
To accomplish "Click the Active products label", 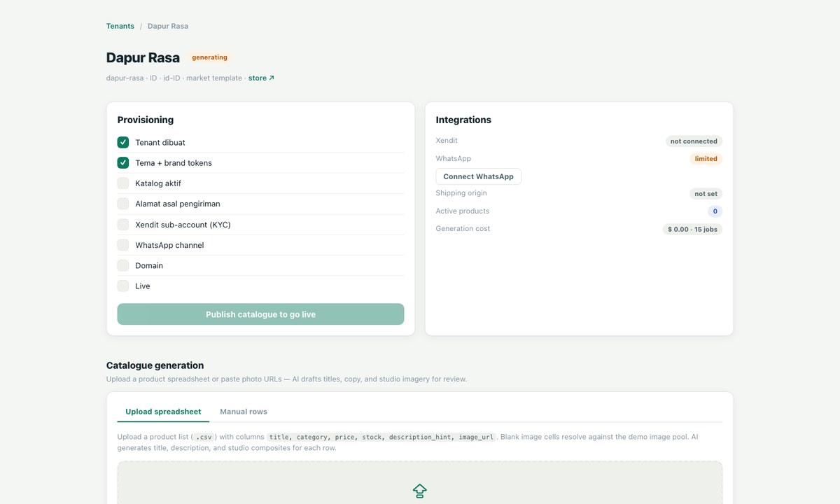I will click(463, 211).
